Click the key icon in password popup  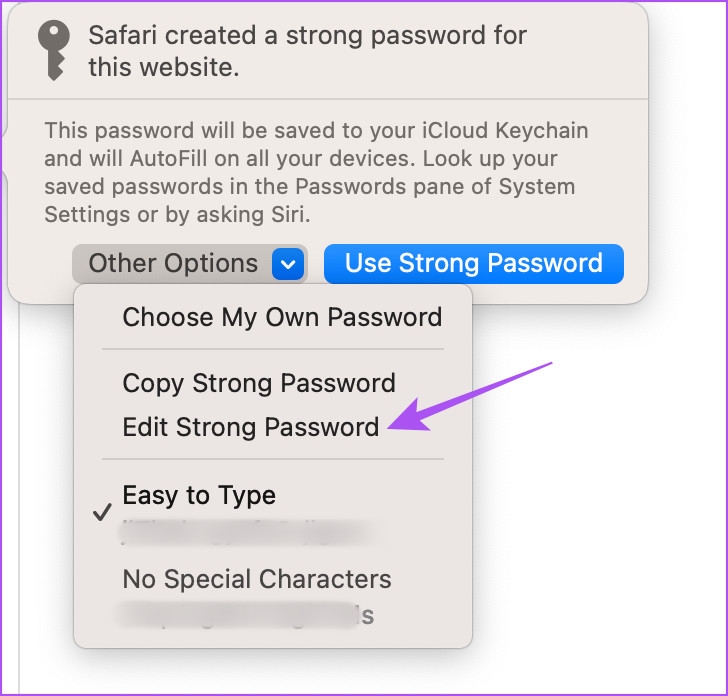(x=54, y=50)
